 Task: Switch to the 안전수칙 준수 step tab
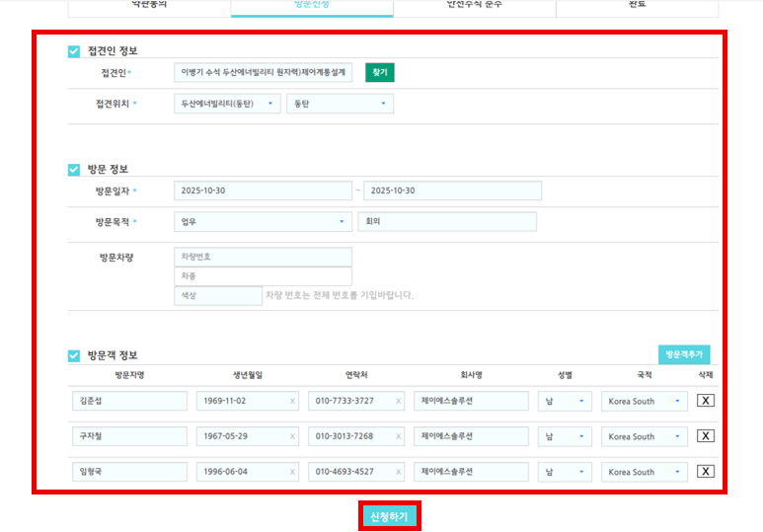(474, 6)
